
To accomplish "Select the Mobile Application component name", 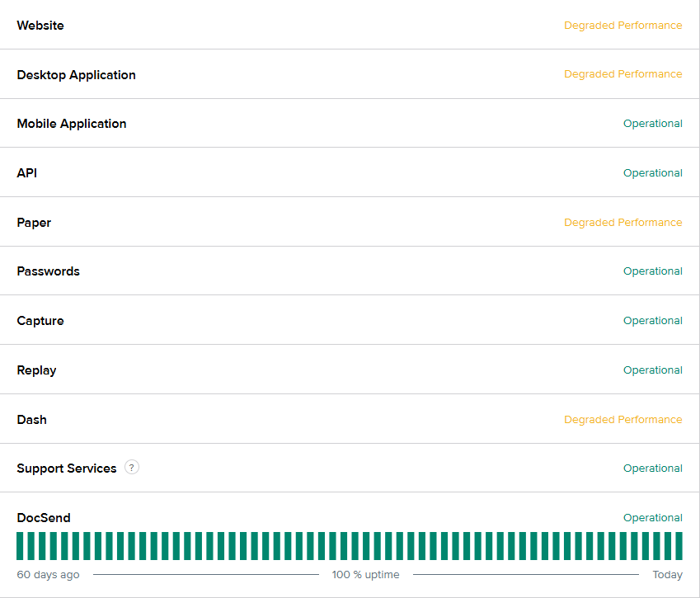I will point(72,124).
